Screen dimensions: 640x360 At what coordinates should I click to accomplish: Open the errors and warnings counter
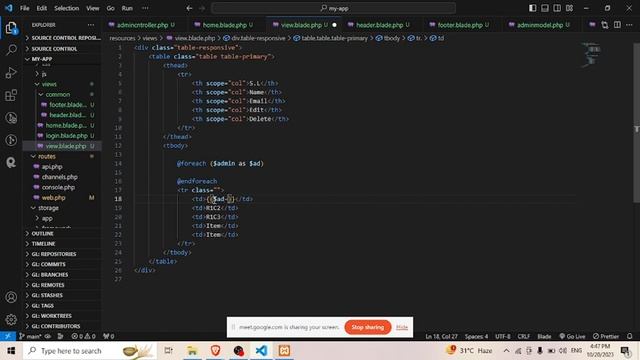point(83,336)
